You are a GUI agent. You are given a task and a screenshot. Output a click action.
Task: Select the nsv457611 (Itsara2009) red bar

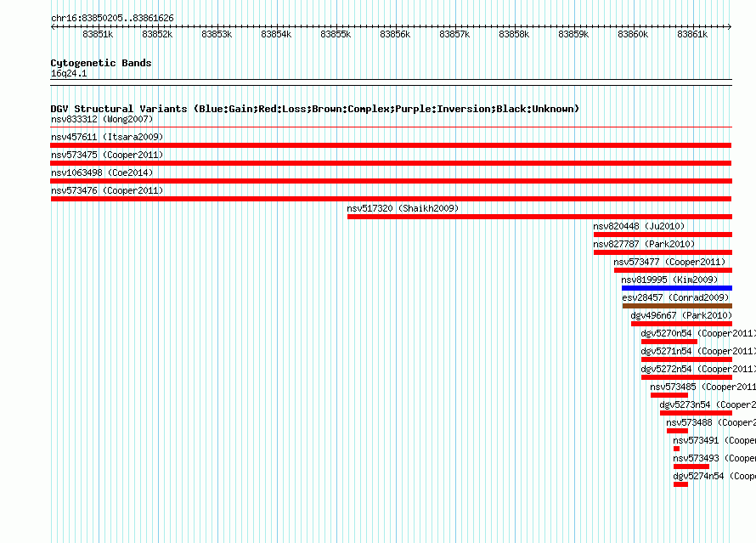click(391, 145)
